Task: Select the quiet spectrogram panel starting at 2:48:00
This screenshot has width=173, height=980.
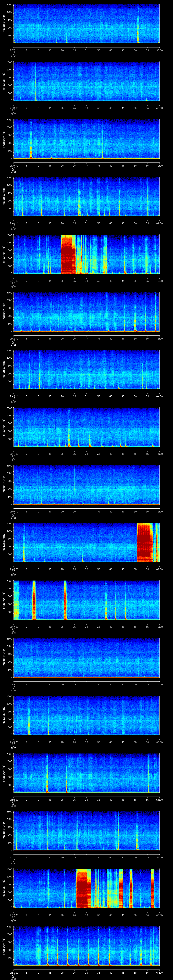Action: (87, 658)
